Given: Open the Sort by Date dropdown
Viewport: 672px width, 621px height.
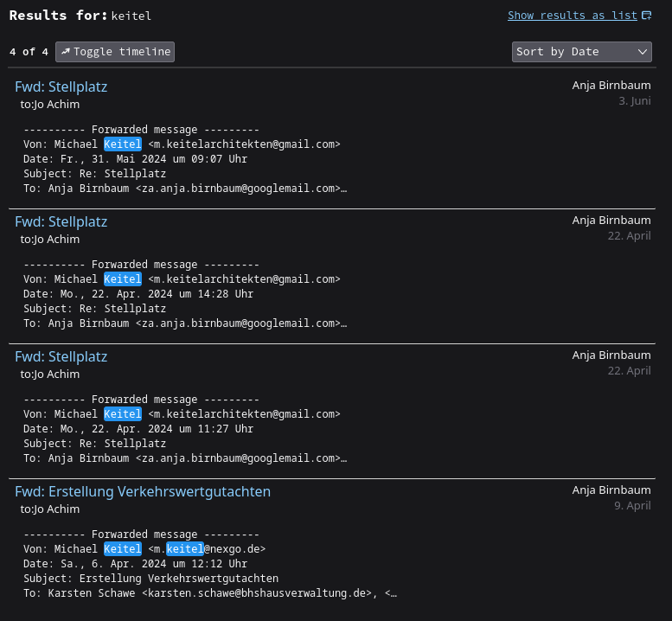Looking at the screenshot, I should tap(581, 52).
